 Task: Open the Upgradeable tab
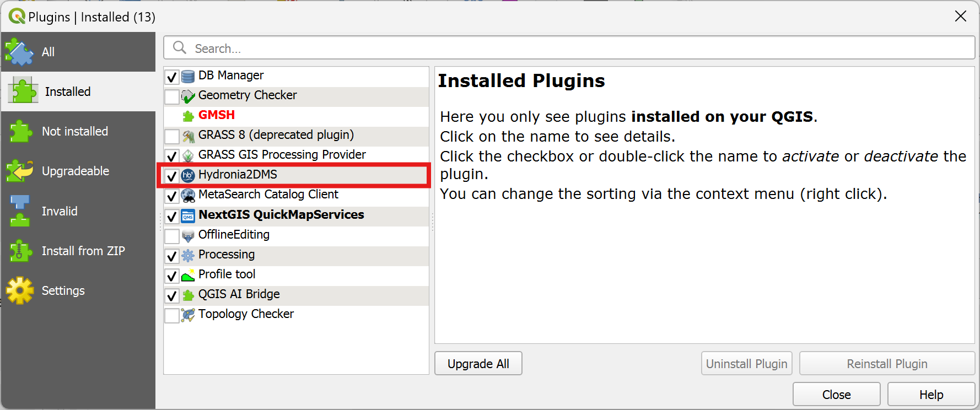coord(78,171)
